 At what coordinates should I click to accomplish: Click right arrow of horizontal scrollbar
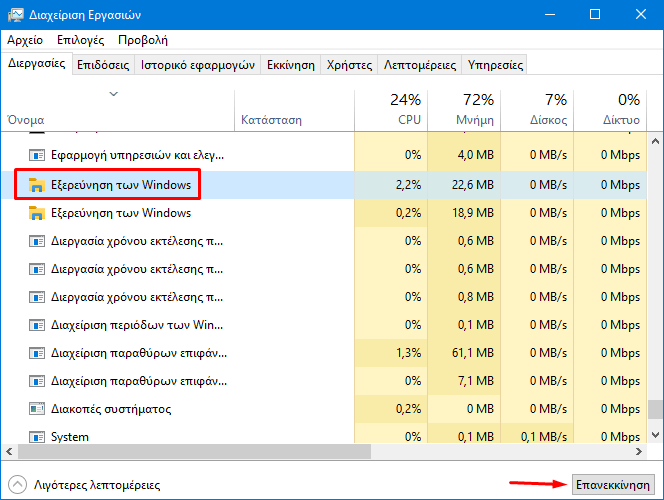click(x=639, y=452)
